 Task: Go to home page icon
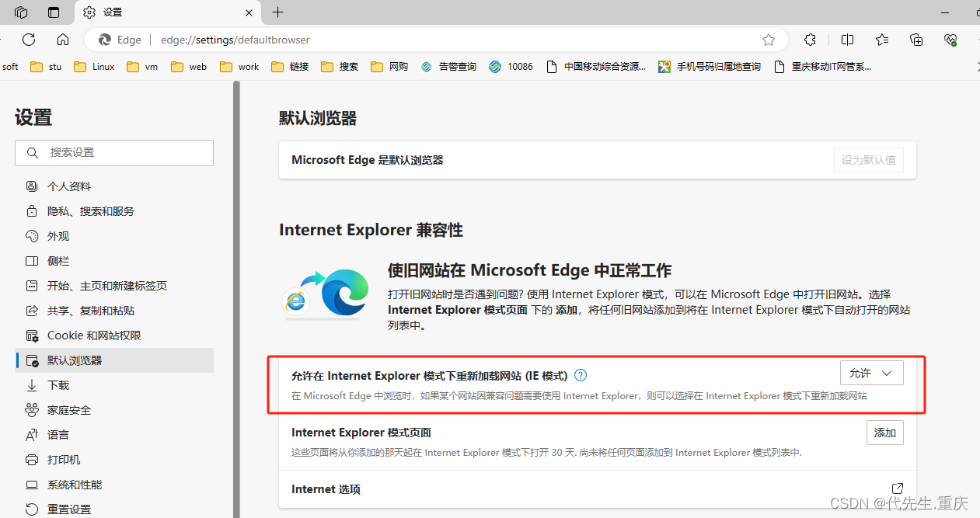coord(63,40)
